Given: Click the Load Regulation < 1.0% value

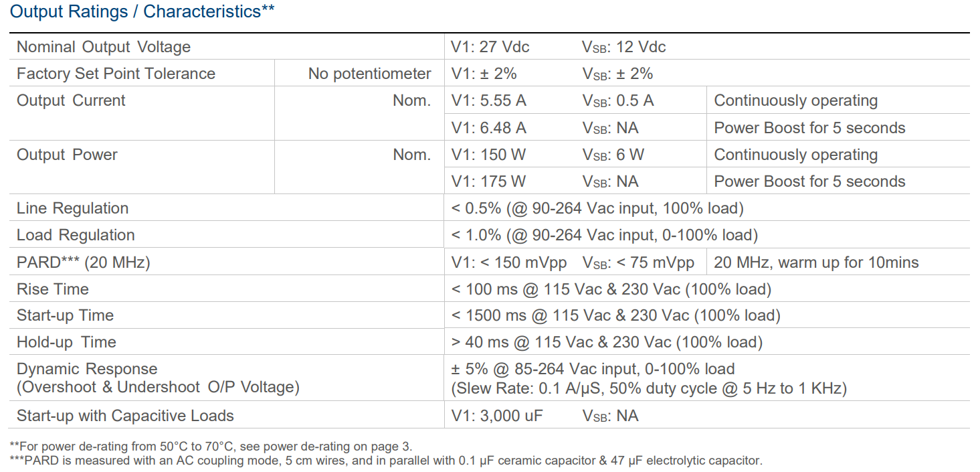Looking at the screenshot, I should [604, 235].
